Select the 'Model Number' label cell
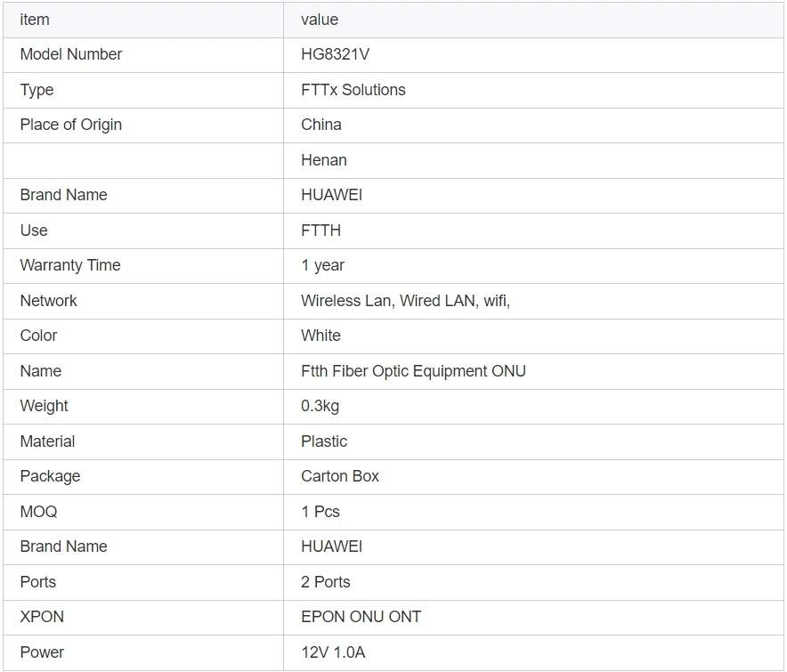 [71, 54]
